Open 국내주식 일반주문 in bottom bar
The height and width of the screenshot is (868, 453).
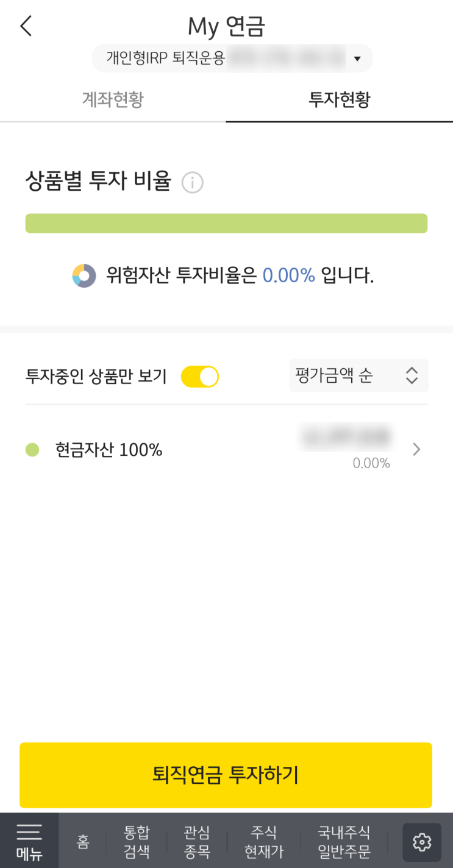(344, 842)
